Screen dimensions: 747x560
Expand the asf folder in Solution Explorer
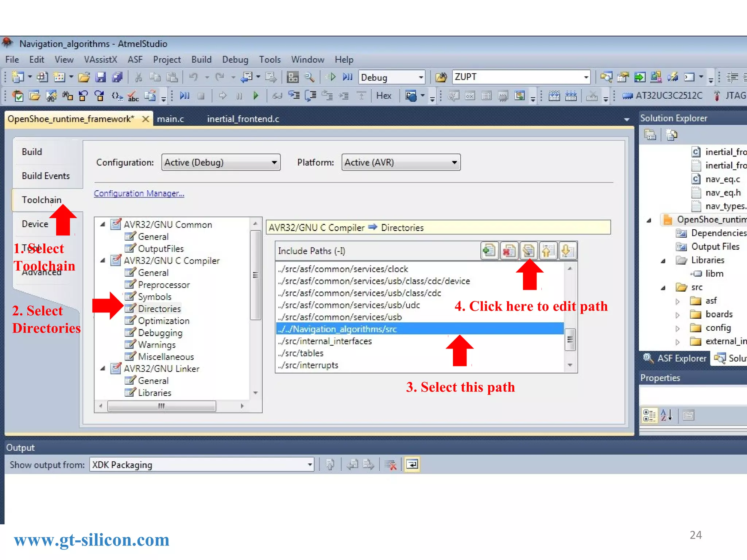point(677,301)
